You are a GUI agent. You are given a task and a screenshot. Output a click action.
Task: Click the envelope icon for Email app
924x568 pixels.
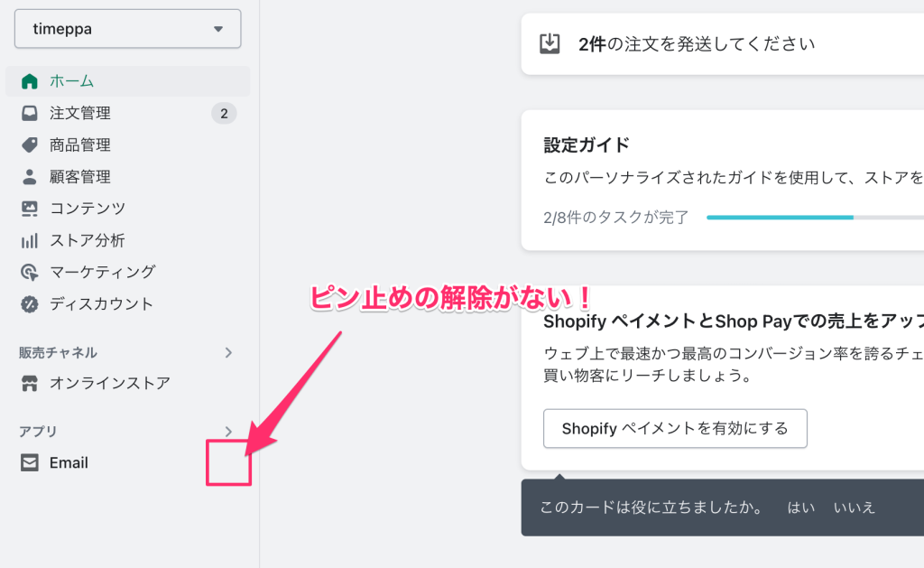coord(29,463)
